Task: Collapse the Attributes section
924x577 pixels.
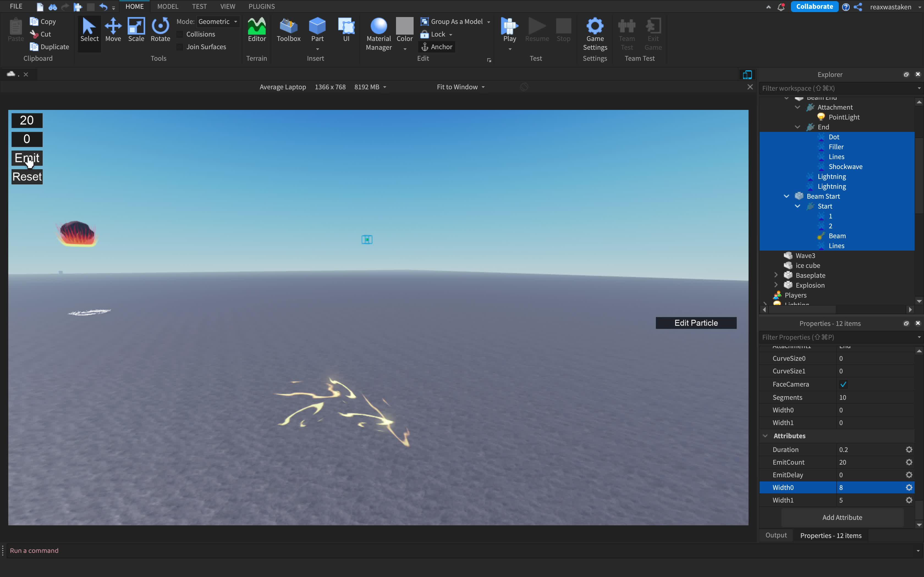Action: point(766,436)
